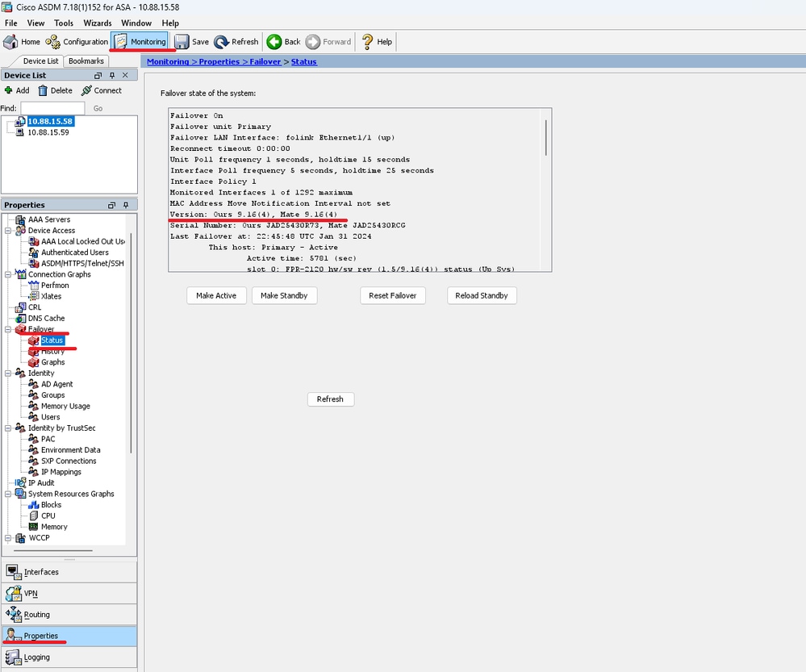Select device 10.88.15.58
Image resolution: width=806 pixels, height=672 pixels.
click(50, 121)
